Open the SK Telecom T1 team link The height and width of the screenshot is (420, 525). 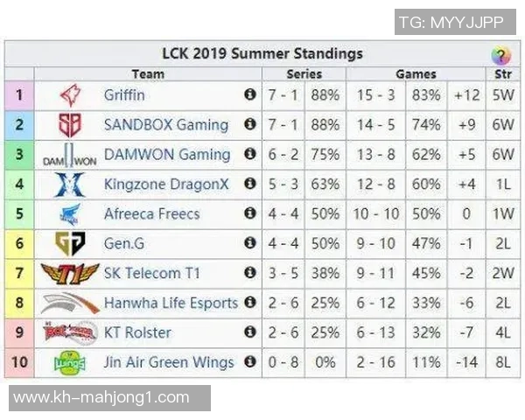152,274
